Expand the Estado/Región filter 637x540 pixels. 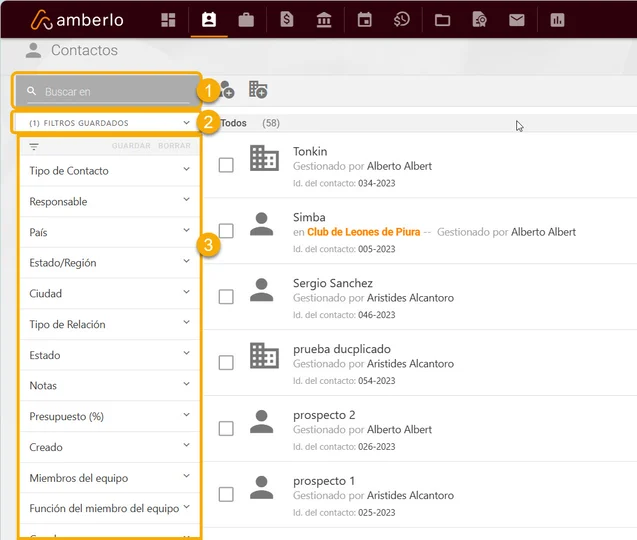110,263
